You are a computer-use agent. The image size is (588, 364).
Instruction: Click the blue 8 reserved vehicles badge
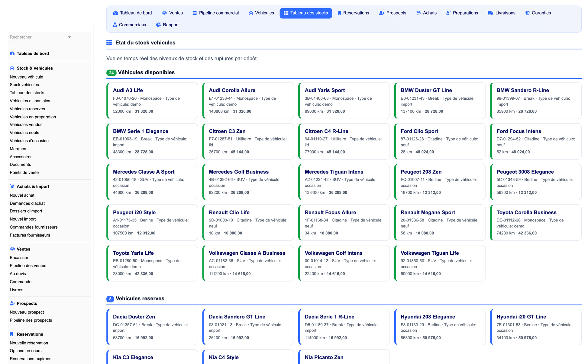tap(110, 299)
